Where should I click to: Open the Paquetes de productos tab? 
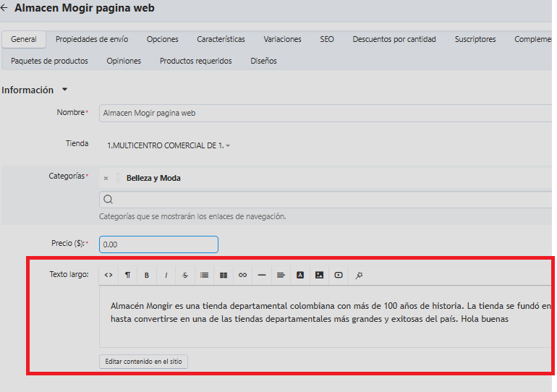49,61
